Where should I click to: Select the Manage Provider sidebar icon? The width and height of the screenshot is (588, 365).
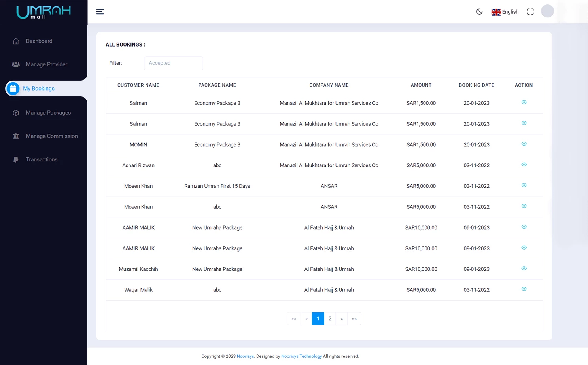pyautogui.click(x=16, y=64)
